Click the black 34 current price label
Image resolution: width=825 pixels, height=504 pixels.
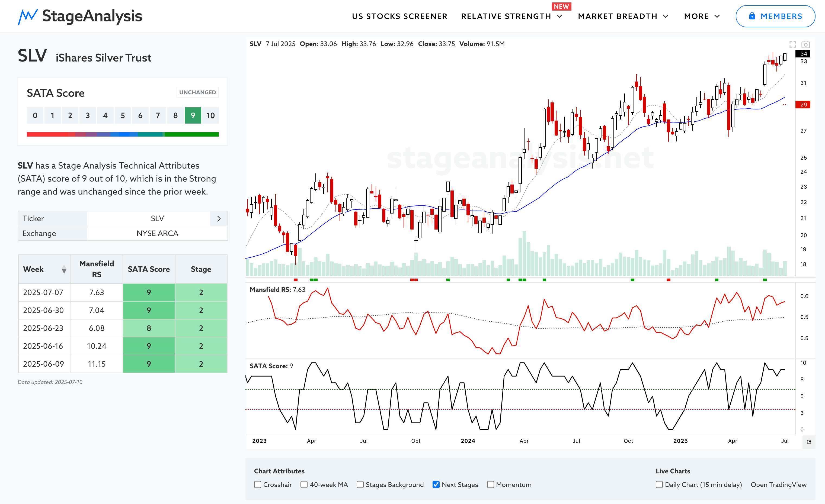(x=803, y=53)
